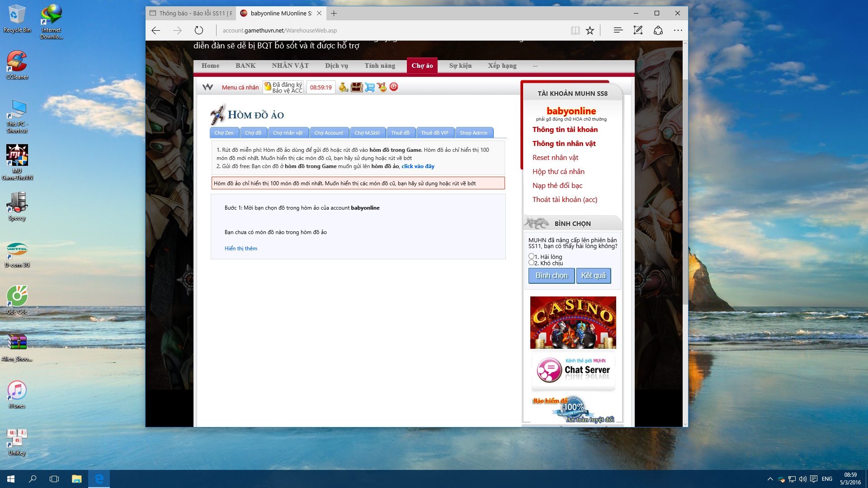Show hidden system tray icons chevron
The image size is (868, 488).
click(x=770, y=479)
